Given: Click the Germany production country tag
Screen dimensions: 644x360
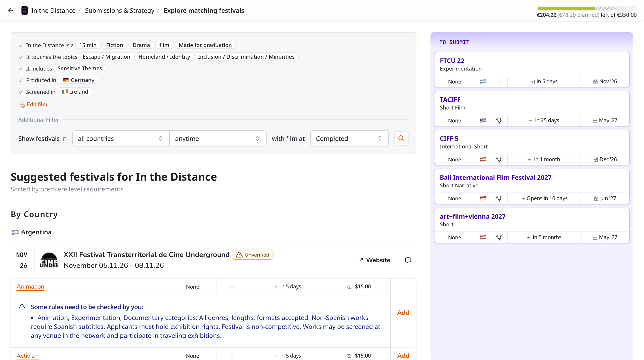Looking at the screenshot, I should click(78, 80).
